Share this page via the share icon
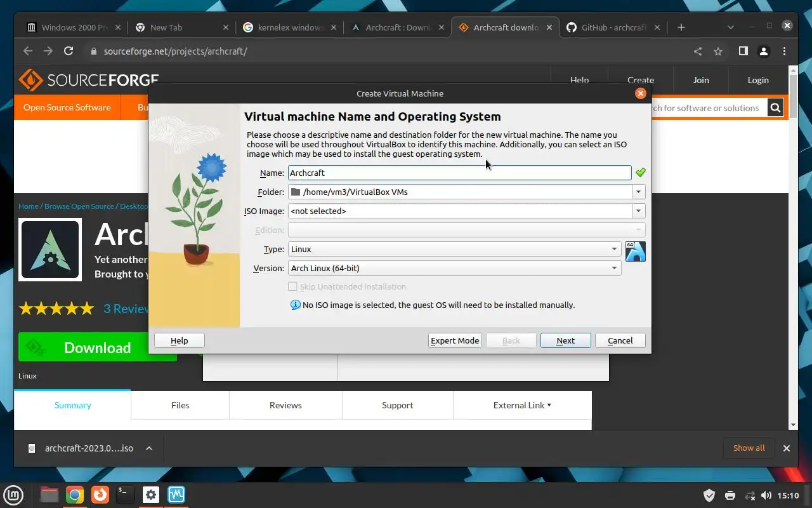812x508 pixels. click(x=698, y=51)
